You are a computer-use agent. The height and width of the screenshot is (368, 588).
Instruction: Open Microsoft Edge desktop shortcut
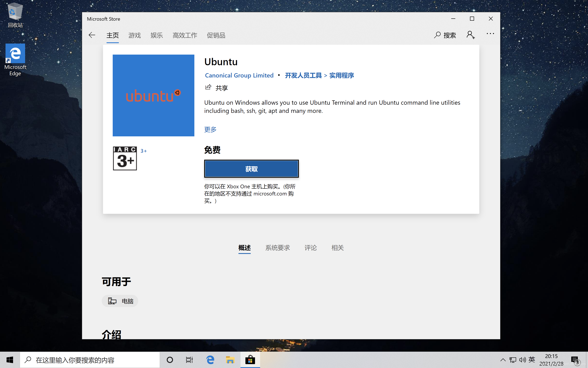click(15, 60)
